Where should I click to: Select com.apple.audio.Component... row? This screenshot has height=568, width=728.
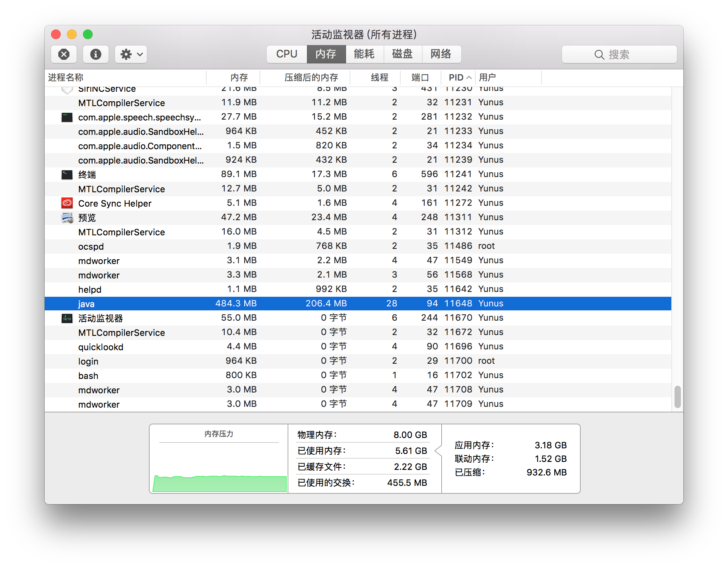(x=358, y=146)
